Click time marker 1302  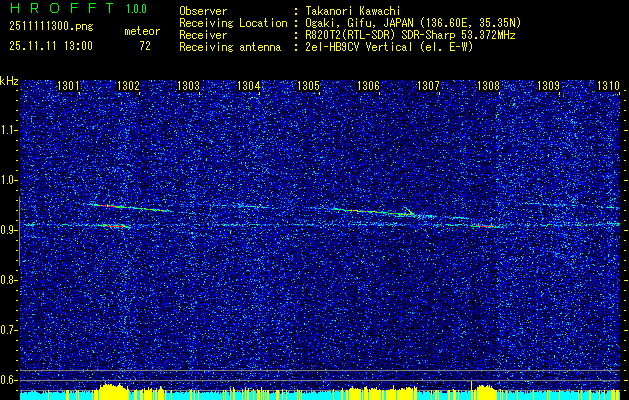[128, 85]
